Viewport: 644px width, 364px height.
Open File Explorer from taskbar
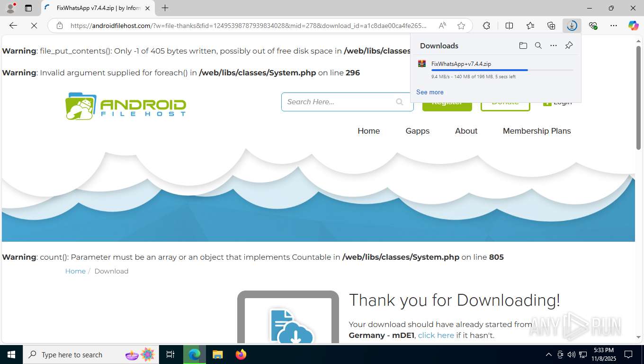217,355
